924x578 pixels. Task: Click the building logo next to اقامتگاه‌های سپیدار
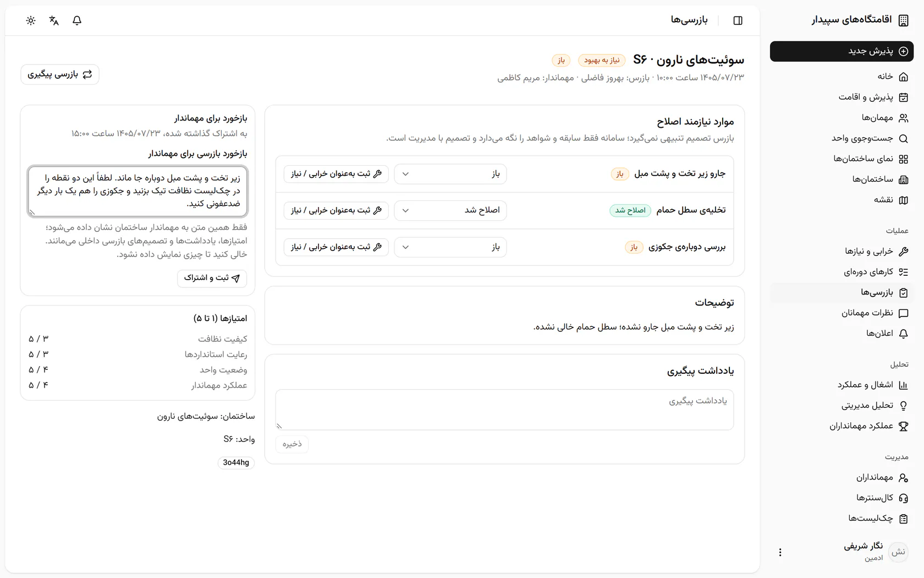pyautogui.click(x=903, y=20)
